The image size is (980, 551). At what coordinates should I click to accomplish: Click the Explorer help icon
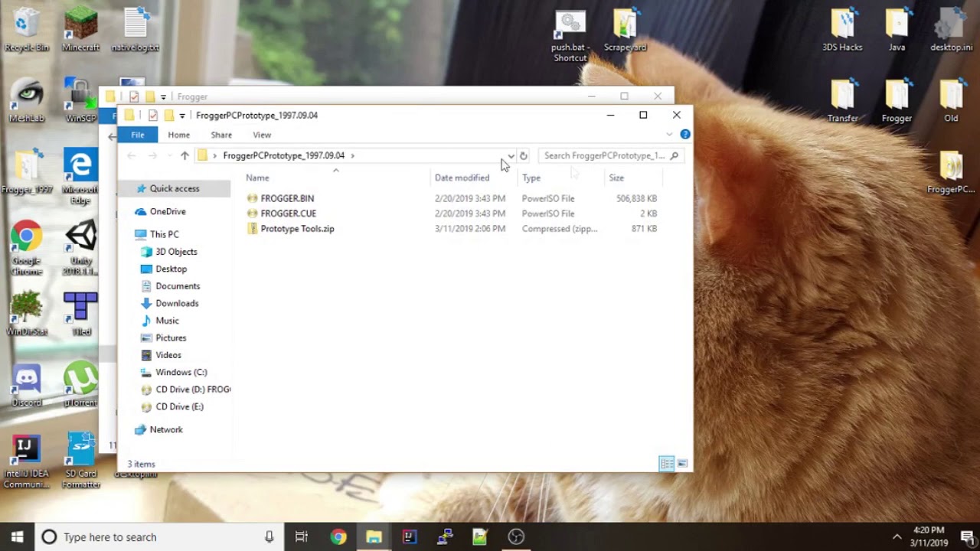(x=685, y=134)
